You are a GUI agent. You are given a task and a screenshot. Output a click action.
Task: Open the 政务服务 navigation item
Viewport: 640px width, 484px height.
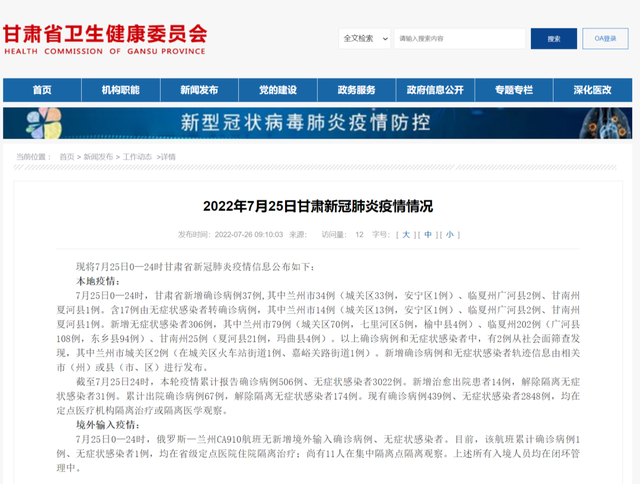click(356, 90)
